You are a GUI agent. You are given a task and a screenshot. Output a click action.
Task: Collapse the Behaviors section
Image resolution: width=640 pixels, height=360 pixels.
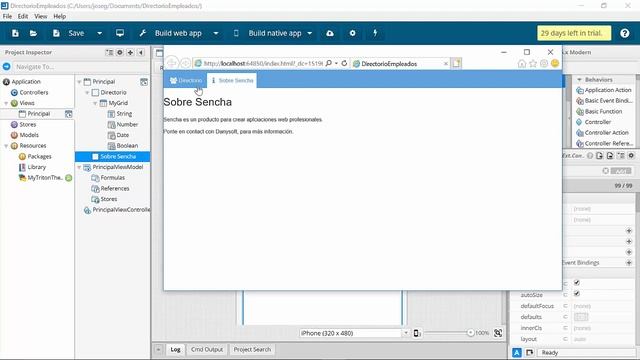[x=579, y=80]
